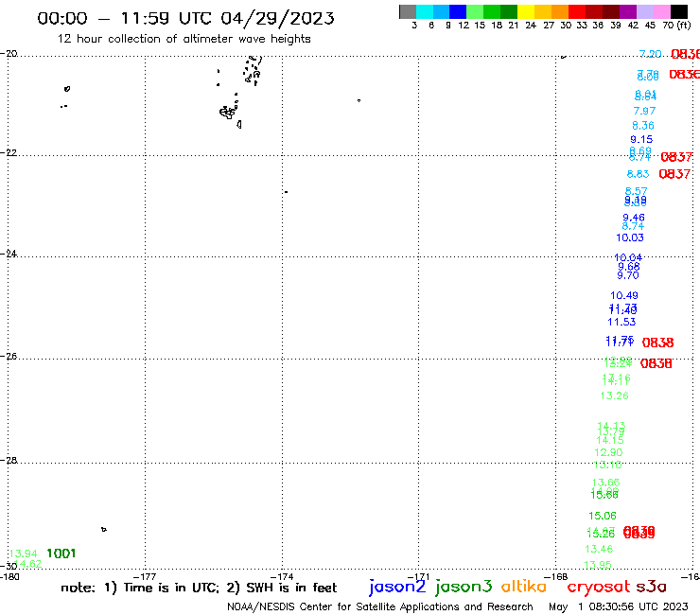Select the wave height value 13.46
Screen dimensions: 700x615
pyautogui.click(x=599, y=549)
